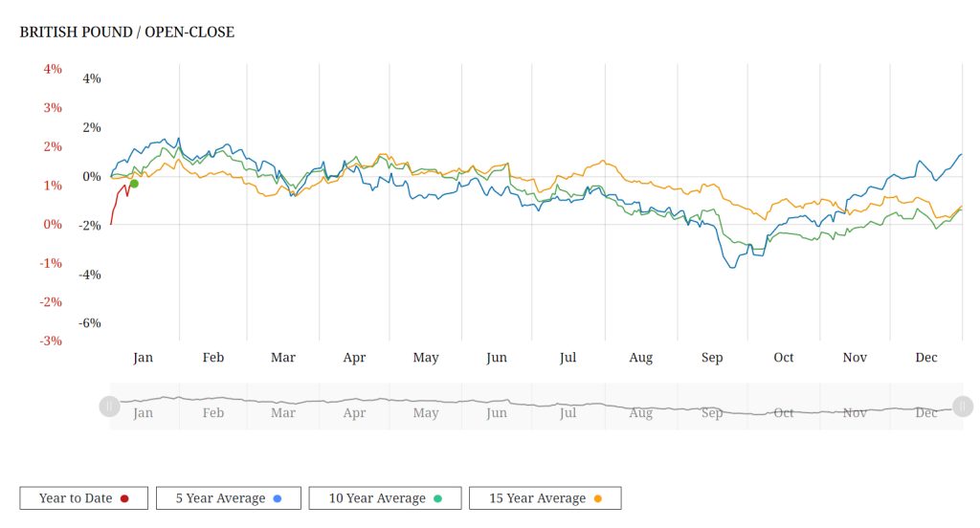Screen dimensions: 980x528
Task: Toggle the Year to Date series
Action: coord(84,498)
